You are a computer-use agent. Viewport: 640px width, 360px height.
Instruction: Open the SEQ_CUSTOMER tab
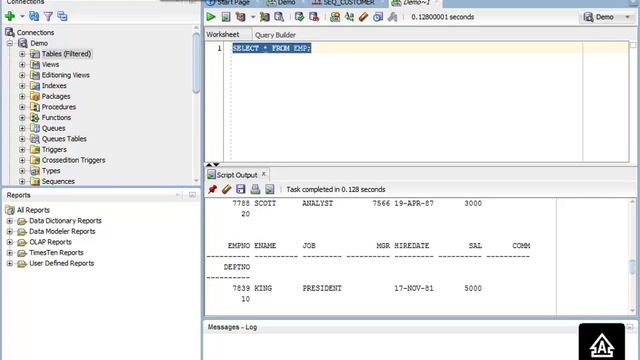tap(344, 2)
